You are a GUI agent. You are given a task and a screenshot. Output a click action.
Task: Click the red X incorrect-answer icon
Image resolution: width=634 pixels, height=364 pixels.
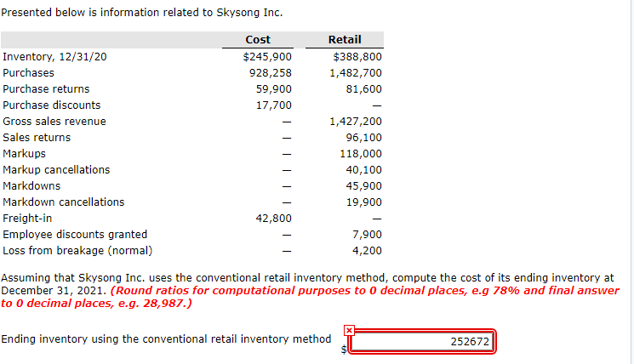350,331
